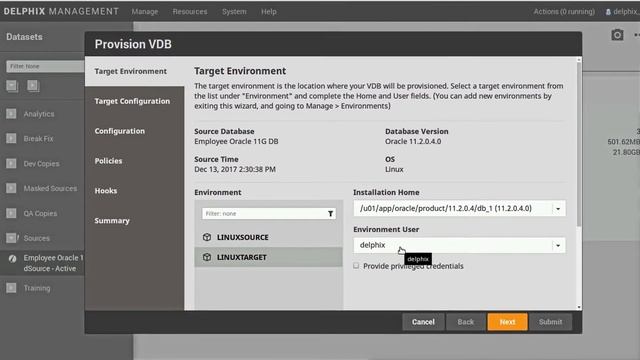Image resolution: width=640 pixels, height=360 pixels.
Task: Open the Help menu
Action: (269, 12)
